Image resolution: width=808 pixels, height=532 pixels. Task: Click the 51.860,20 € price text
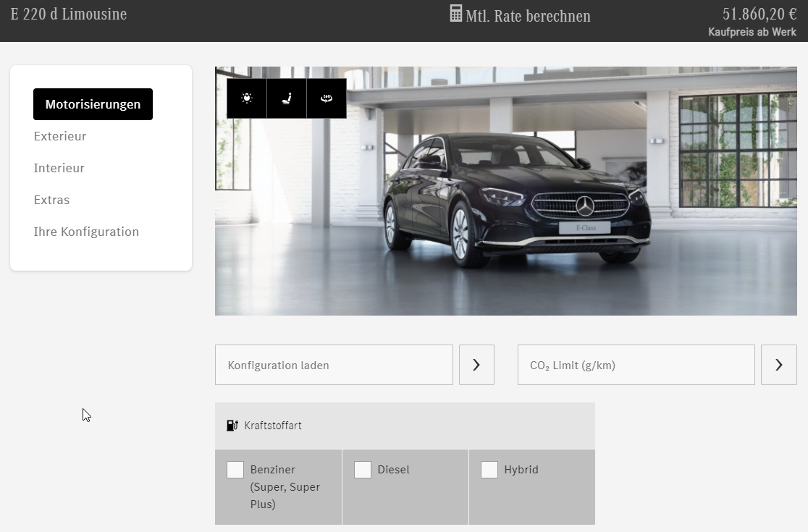point(759,14)
